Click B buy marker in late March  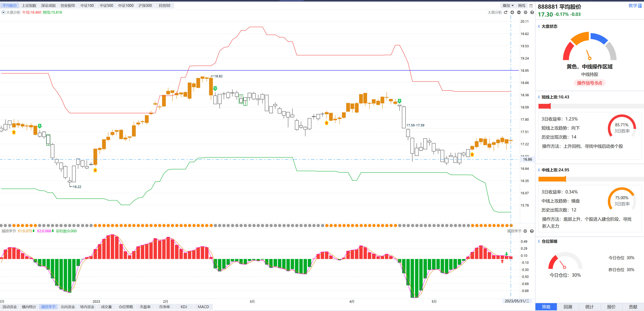pyautogui.click(x=327, y=123)
